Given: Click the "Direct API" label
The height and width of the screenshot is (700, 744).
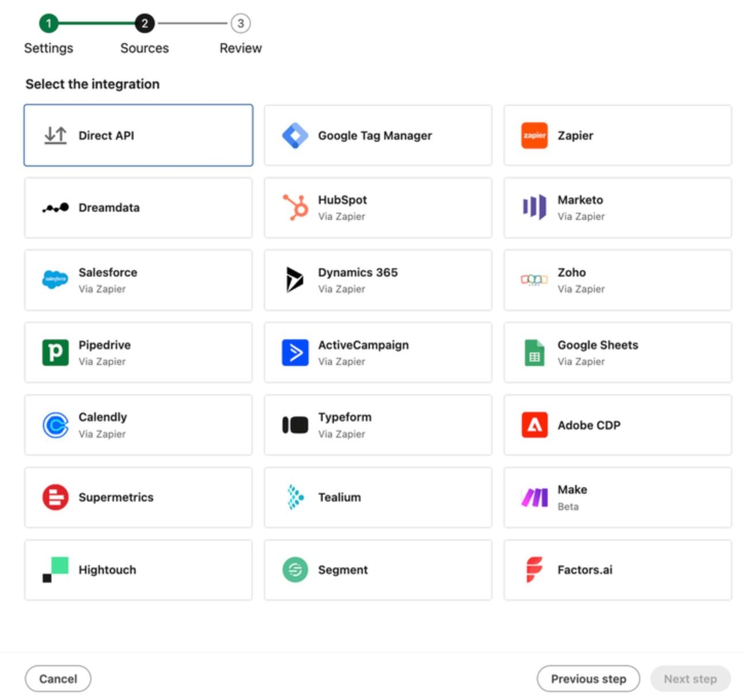Looking at the screenshot, I should [x=107, y=135].
